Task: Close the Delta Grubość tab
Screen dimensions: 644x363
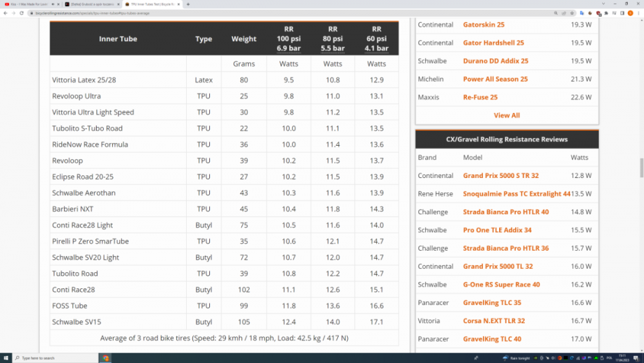Action: click(118, 4)
